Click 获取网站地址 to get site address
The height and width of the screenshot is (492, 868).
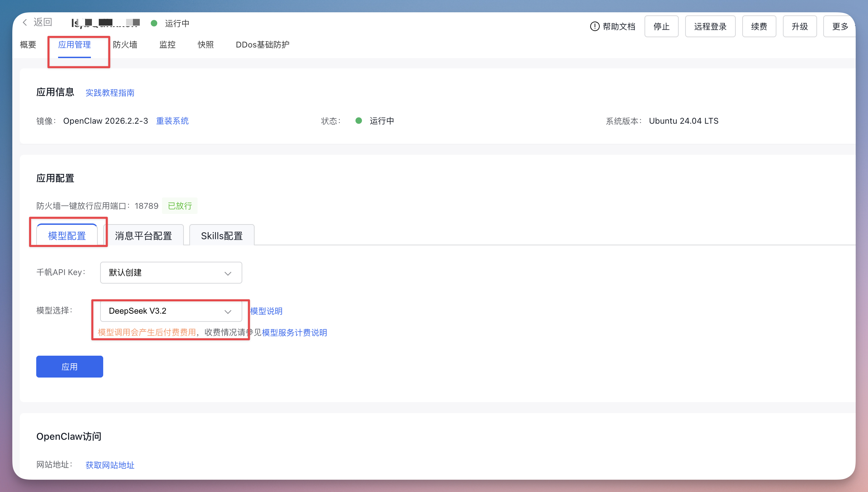click(110, 465)
